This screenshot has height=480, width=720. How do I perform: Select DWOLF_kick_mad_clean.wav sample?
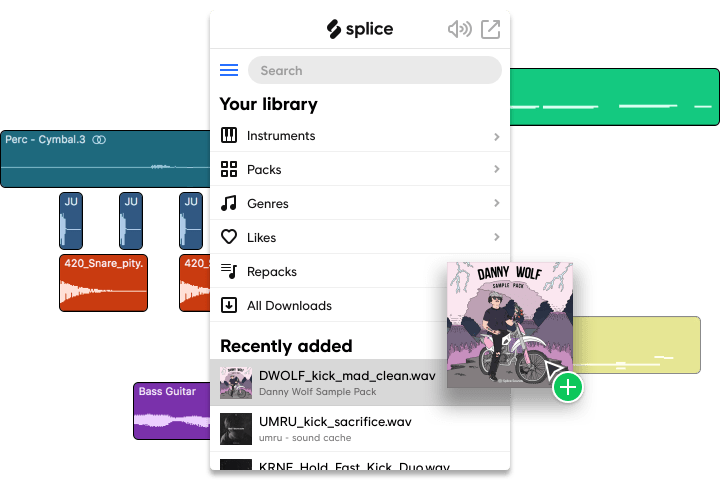(x=329, y=383)
